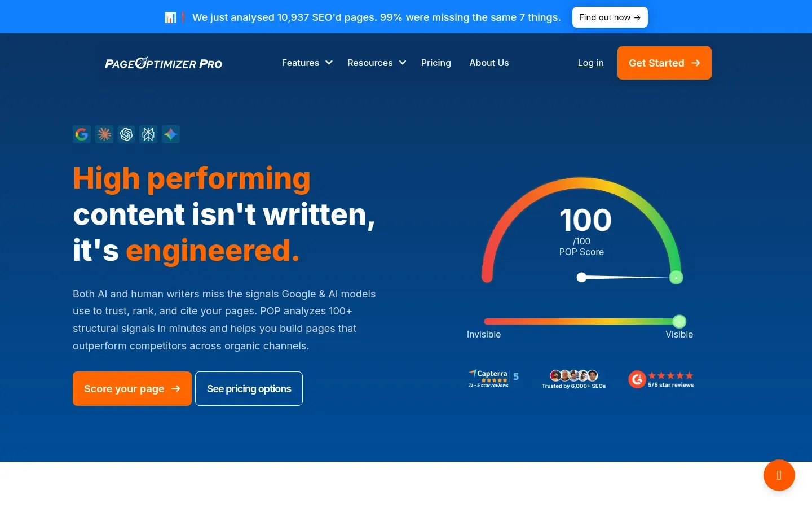
Task: Click the Find out now button
Action: click(x=610, y=17)
